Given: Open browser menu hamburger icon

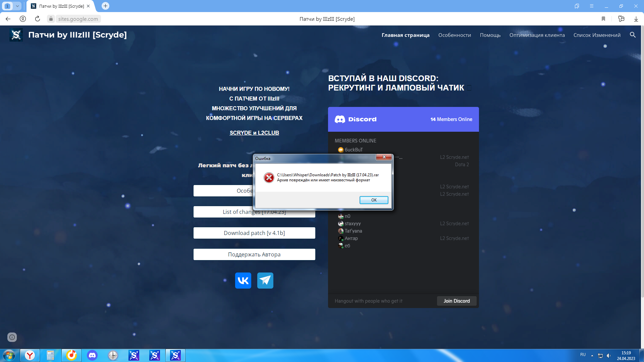Looking at the screenshot, I should (x=592, y=6).
